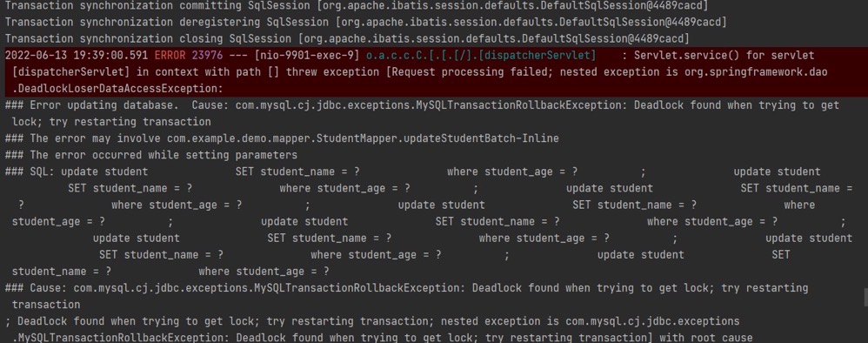Screen dimensions: 868x343
Task: Click 'The error occurred while setting parameters' line
Action: 151,155
